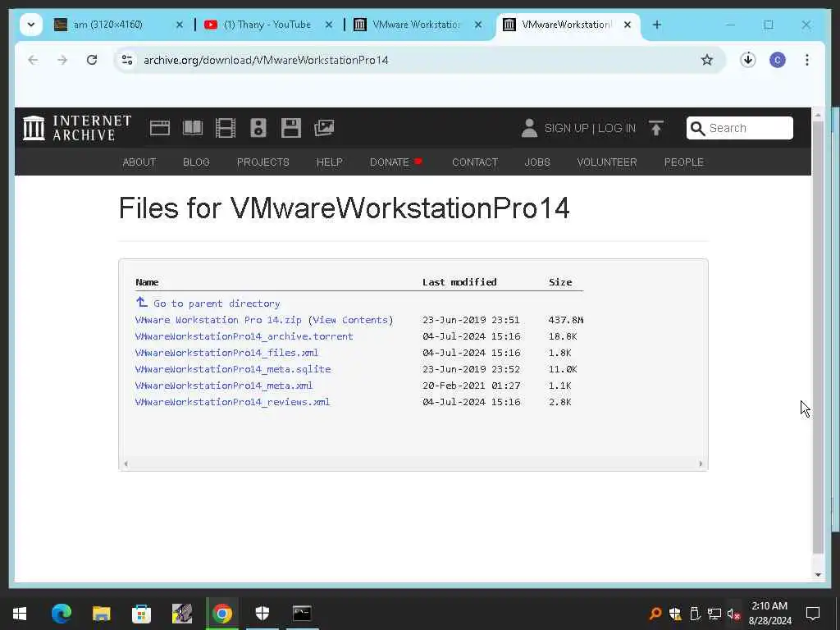Open the VOLUNTEER menu item
Screen dimensions: 840x630
tap(607, 162)
